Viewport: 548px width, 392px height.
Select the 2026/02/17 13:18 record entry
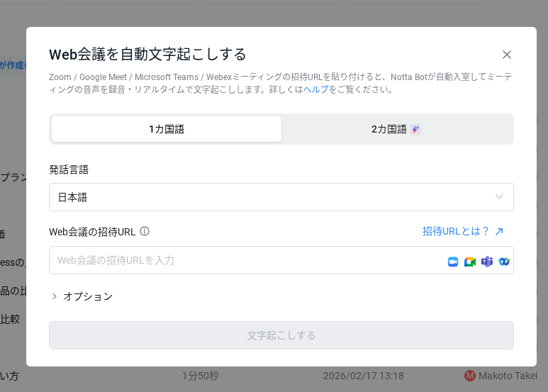point(363,376)
